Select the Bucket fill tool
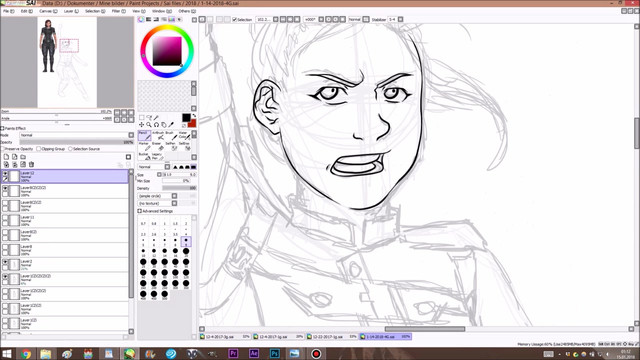The height and width of the screenshot is (360, 640). (144, 156)
